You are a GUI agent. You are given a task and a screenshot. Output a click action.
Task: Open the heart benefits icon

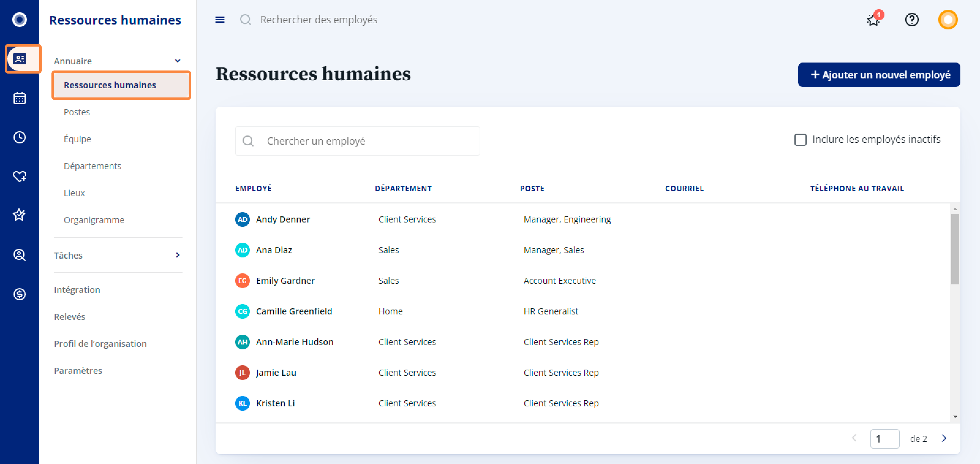point(19,176)
